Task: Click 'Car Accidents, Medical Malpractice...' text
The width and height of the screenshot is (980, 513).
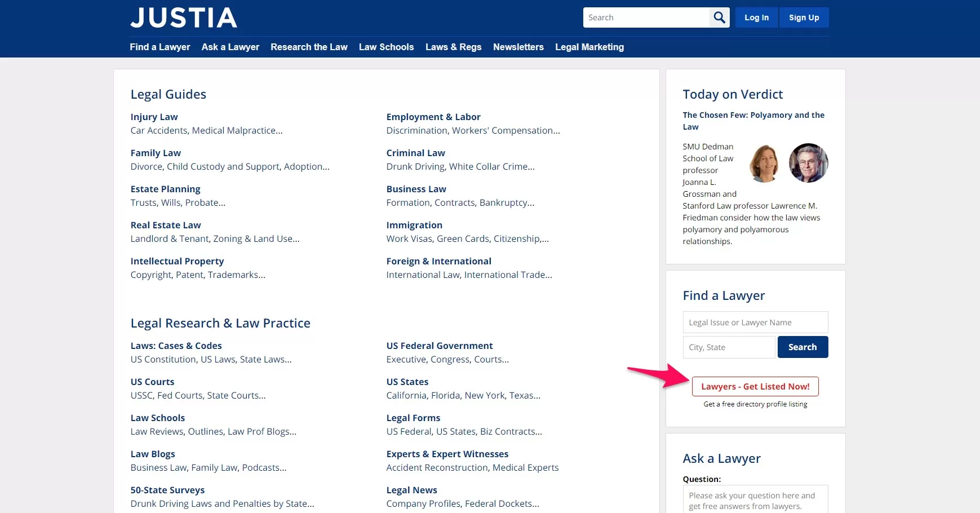Action: [206, 130]
